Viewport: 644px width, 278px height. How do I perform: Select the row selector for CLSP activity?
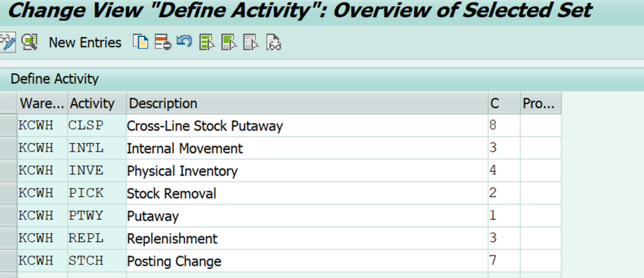[8, 126]
